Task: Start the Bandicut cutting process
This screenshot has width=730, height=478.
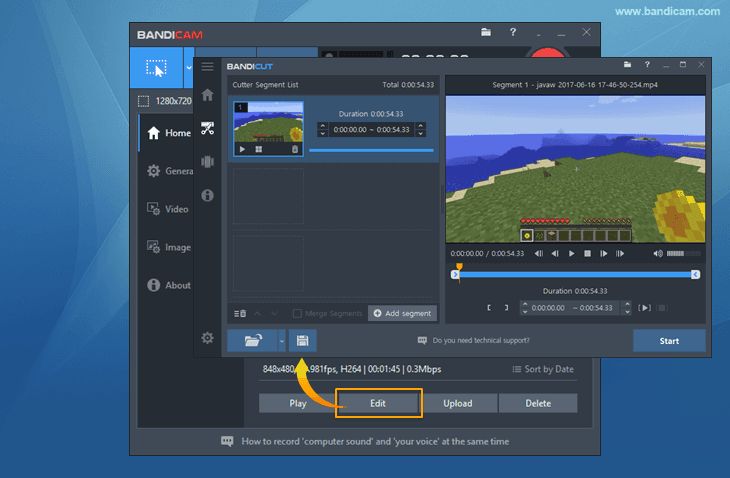Action: pyautogui.click(x=669, y=341)
